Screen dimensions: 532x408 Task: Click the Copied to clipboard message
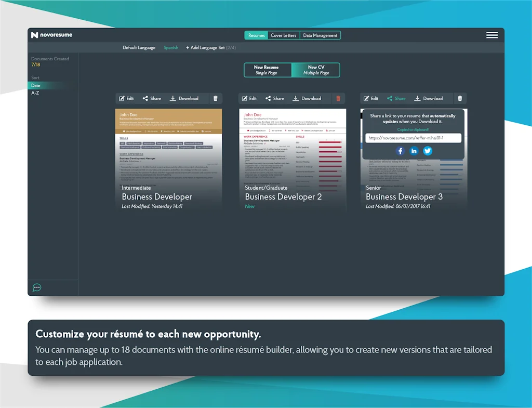pyautogui.click(x=413, y=129)
